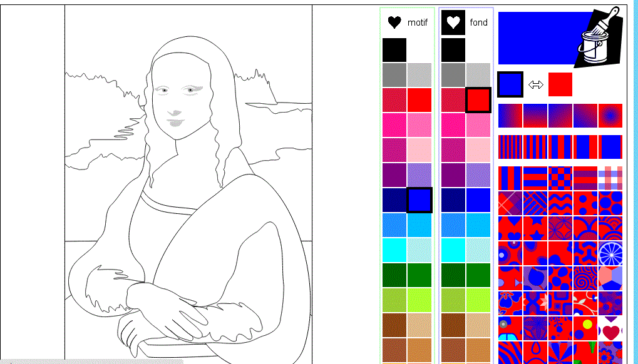The image size is (638, 364).
Task: Choose deep sky blue in the fond palette
Action: tap(478, 225)
